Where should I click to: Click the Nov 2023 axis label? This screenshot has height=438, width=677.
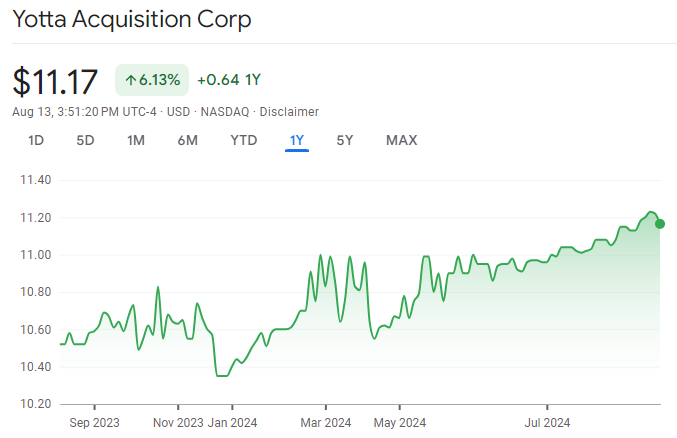point(179,422)
